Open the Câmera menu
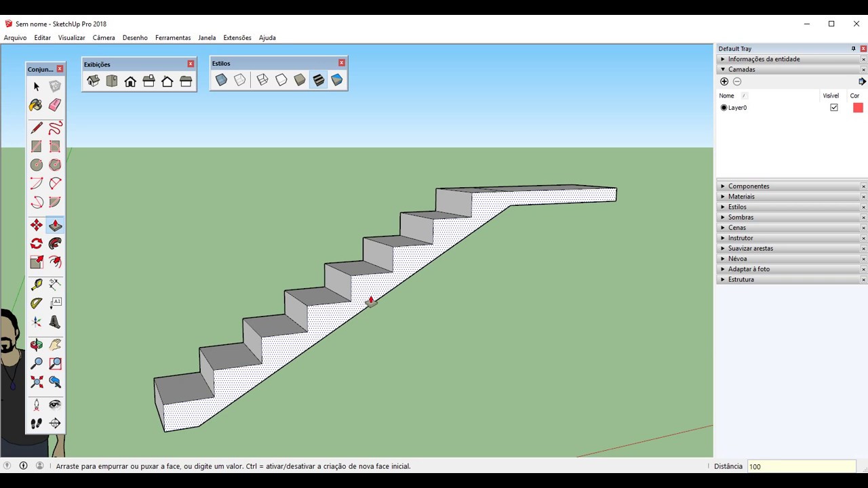The width and height of the screenshot is (868, 488). (104, 38)
